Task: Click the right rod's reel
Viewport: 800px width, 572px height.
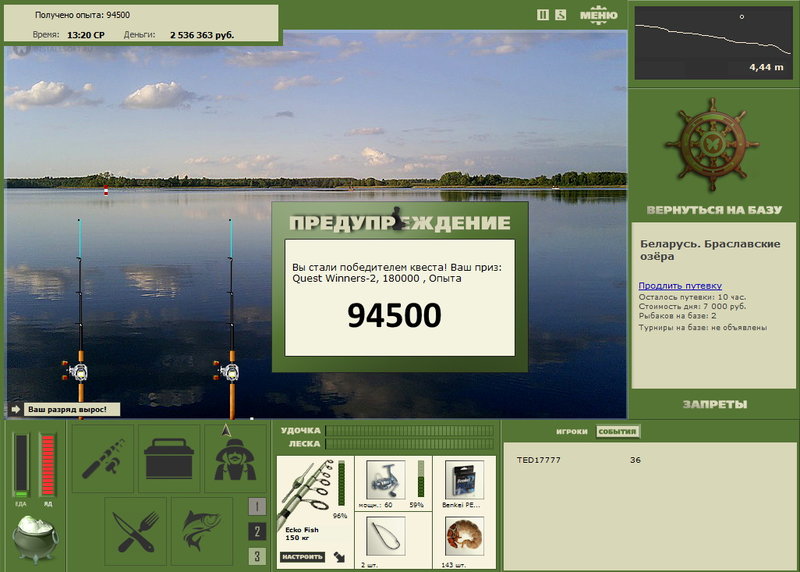Action: 227,371
